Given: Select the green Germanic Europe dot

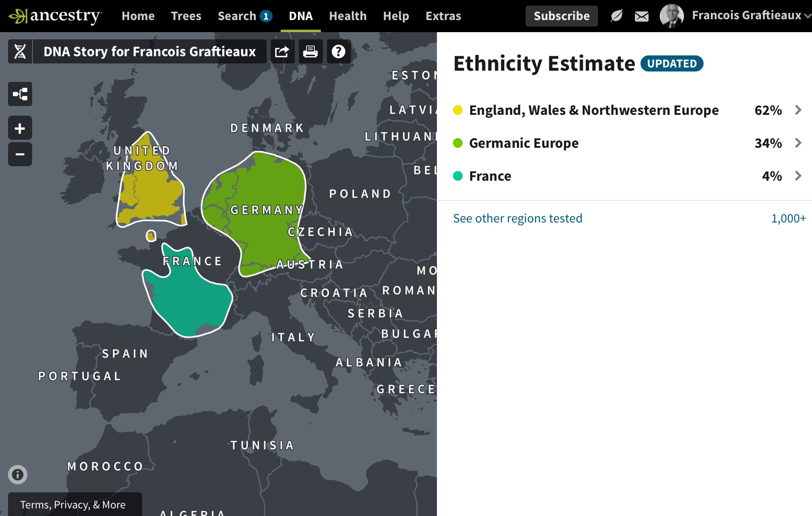Looking at the screenshot, I should (458, 143).
